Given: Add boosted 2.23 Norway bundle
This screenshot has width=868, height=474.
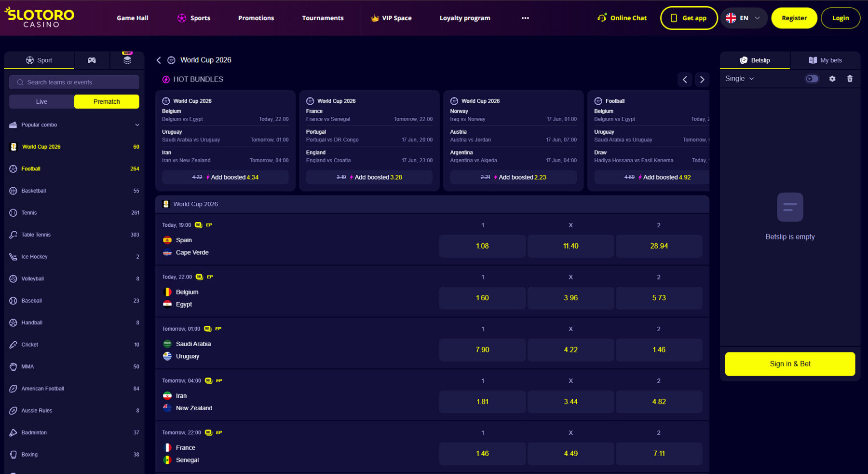Looking at the screenshot, I should pos(514,177).
